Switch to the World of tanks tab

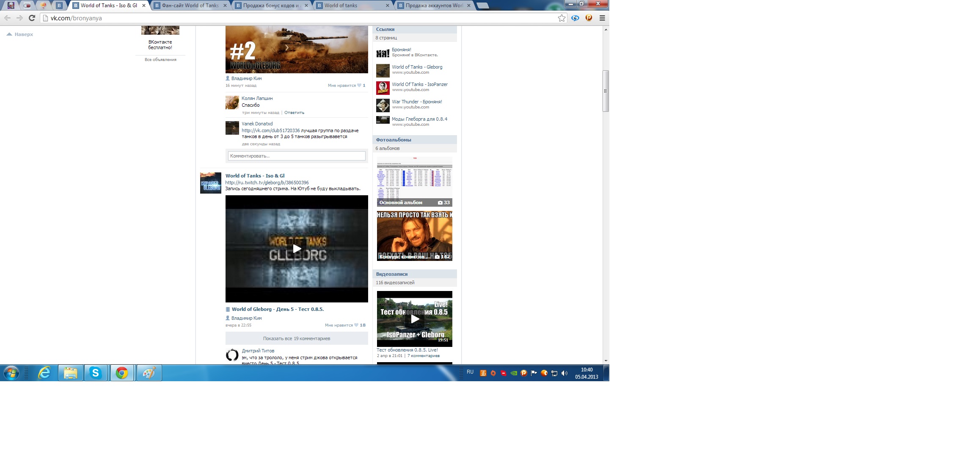point(353,6)
